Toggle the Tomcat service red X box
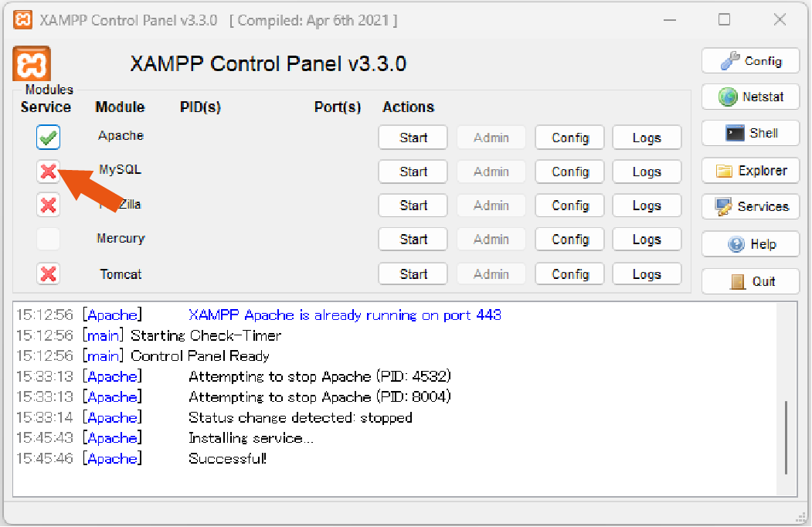This screenshot has width=812, height=527. point(48,274)
